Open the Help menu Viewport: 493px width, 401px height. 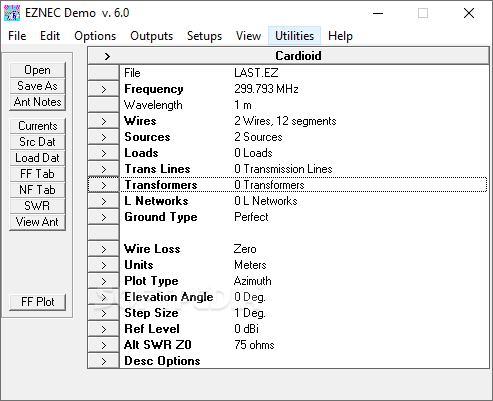point(340,36)
